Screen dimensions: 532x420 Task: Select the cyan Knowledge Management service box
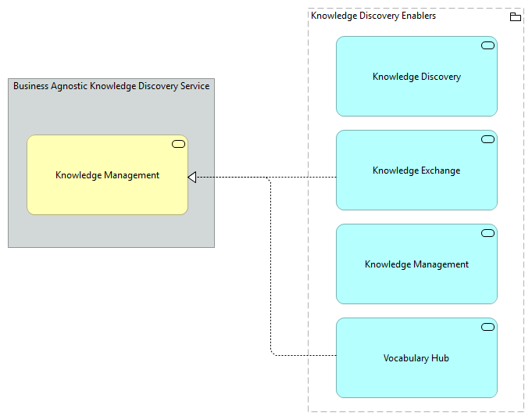pyautogui.click(x=416, y=264)
